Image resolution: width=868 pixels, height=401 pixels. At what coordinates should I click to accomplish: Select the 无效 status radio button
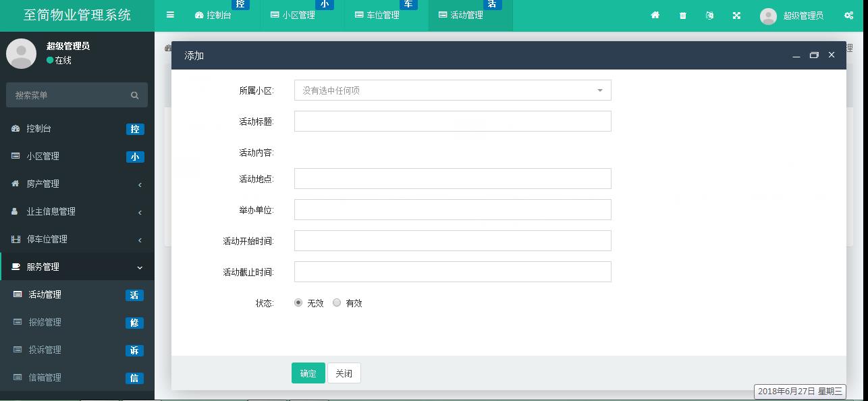click(x=298, y=302)
